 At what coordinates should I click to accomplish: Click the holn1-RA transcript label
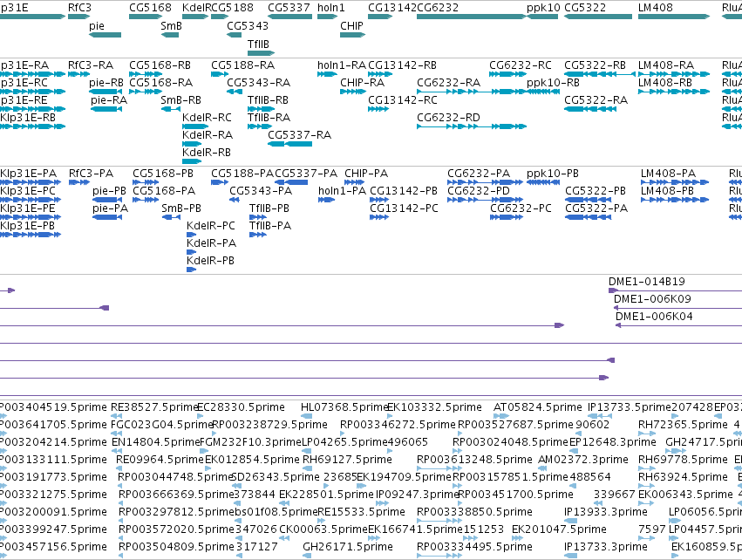(342, 65)
